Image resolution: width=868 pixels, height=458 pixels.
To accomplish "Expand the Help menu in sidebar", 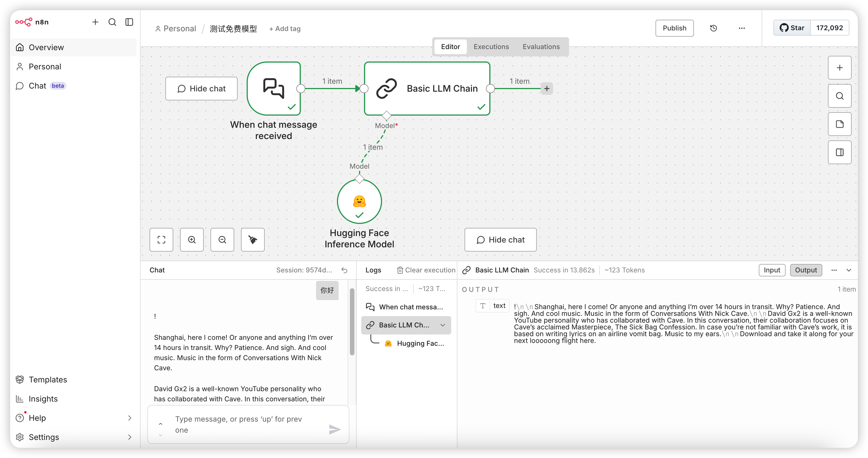I will 130,418.
